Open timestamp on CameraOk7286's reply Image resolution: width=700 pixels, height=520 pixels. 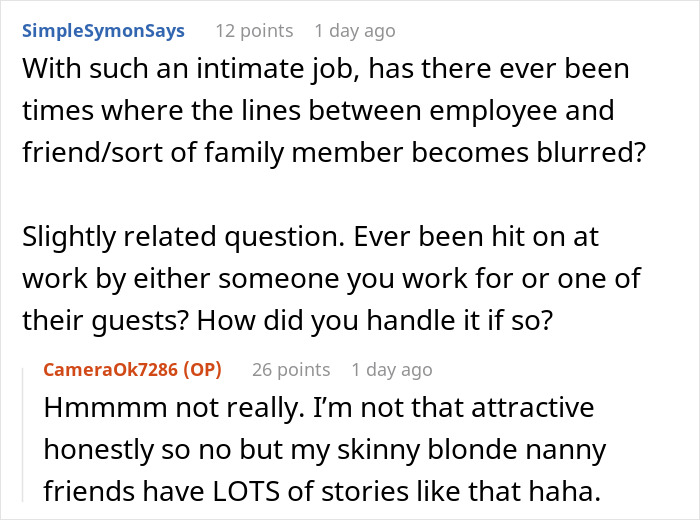point(392,370)
